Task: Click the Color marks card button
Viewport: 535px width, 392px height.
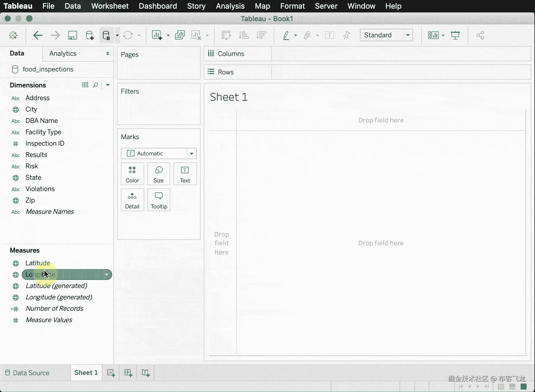Action: 132,174
